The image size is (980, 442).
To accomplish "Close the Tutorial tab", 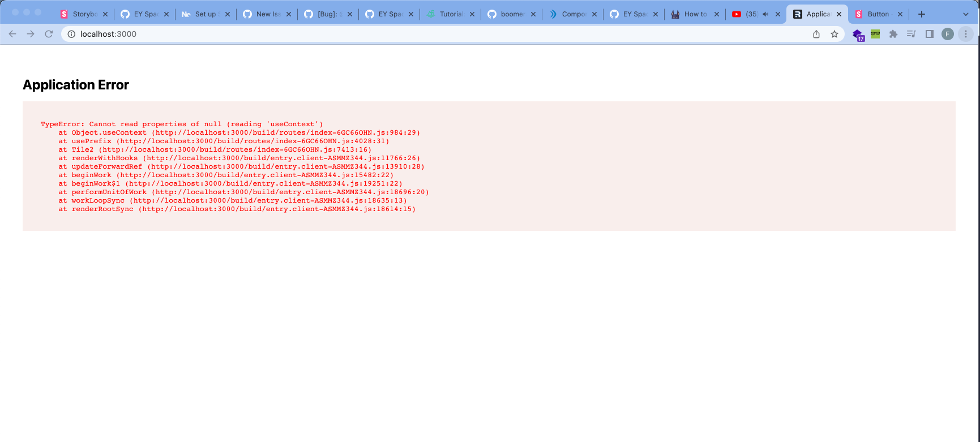I will [x=472, y=14].
